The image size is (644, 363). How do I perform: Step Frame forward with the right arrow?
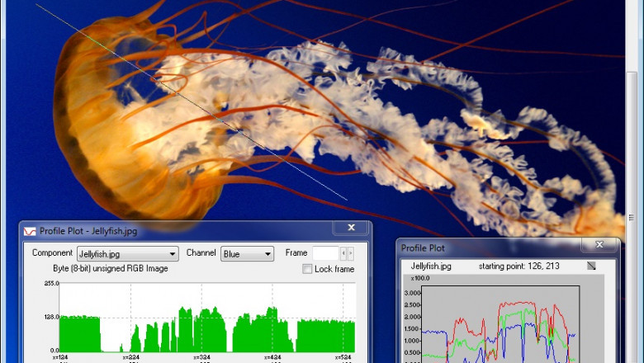(x=350, y=253)
